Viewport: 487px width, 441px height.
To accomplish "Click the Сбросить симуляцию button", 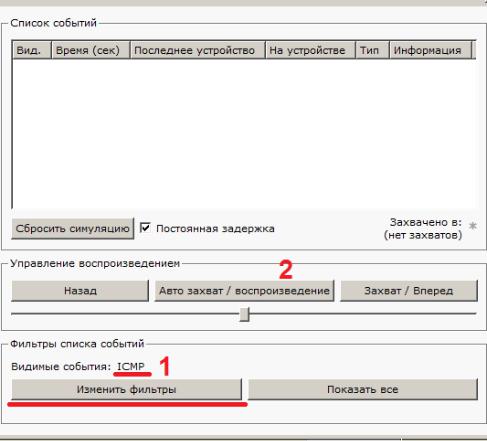I will tap(73, 229).
